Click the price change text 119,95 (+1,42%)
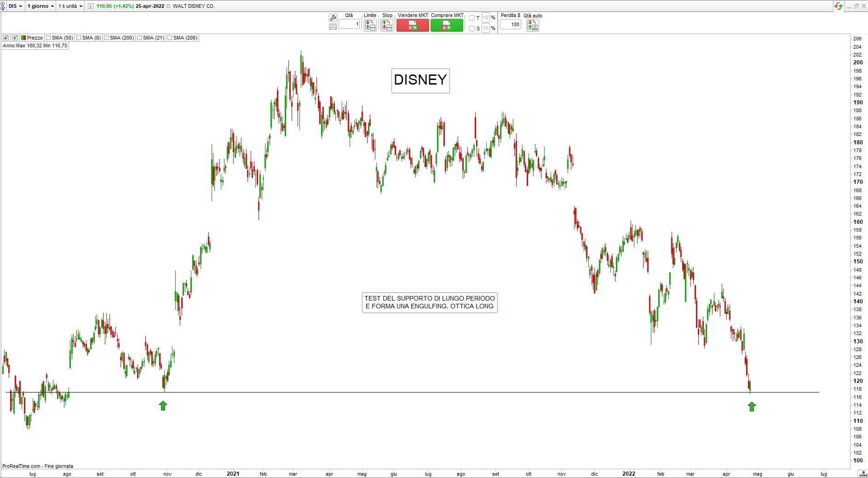The height and width of the screenshot is (478, 868). pyautogui.click(x=115, y=6)
